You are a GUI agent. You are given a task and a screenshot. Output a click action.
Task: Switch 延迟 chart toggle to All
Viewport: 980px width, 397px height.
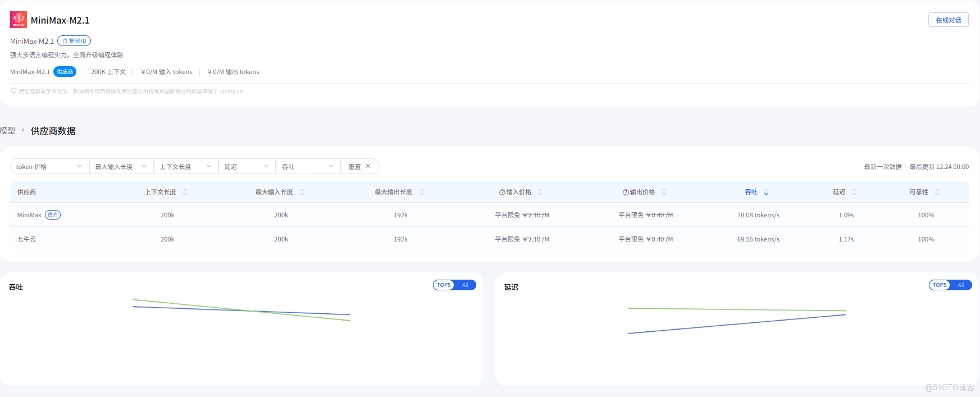pos(961,285)
